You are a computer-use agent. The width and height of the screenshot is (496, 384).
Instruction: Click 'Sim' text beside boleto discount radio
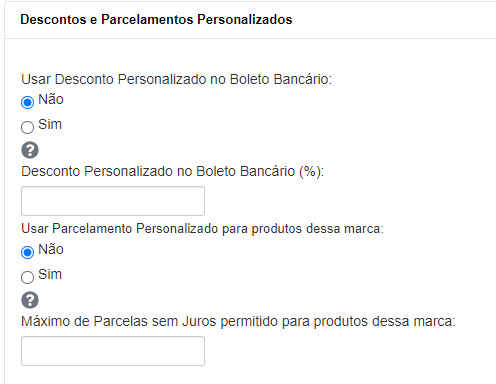[50, 124]
